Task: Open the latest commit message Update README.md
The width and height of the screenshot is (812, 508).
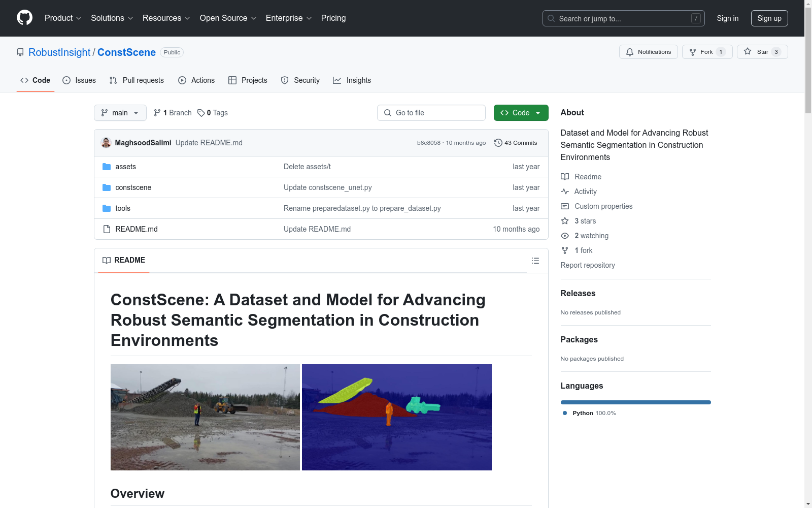Action: point(209,143)
